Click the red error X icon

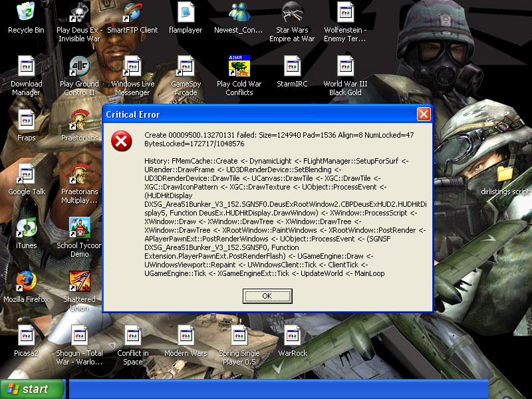point(122,141)
